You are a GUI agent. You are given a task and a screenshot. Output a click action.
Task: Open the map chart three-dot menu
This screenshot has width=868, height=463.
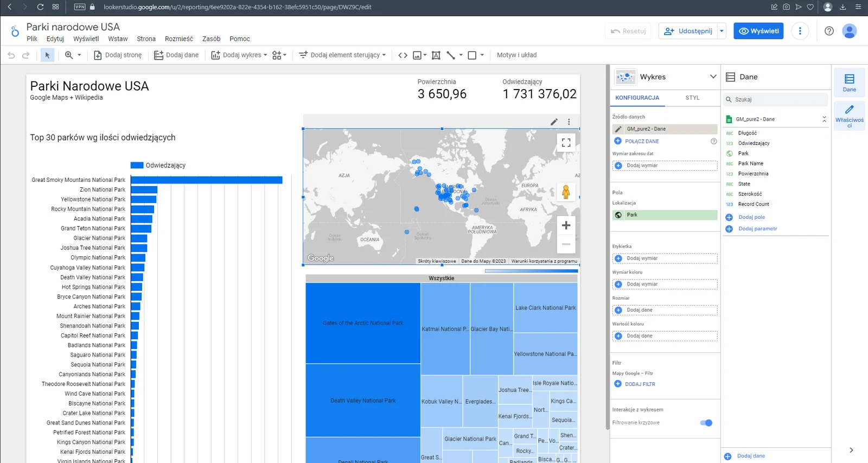[569, 122]
